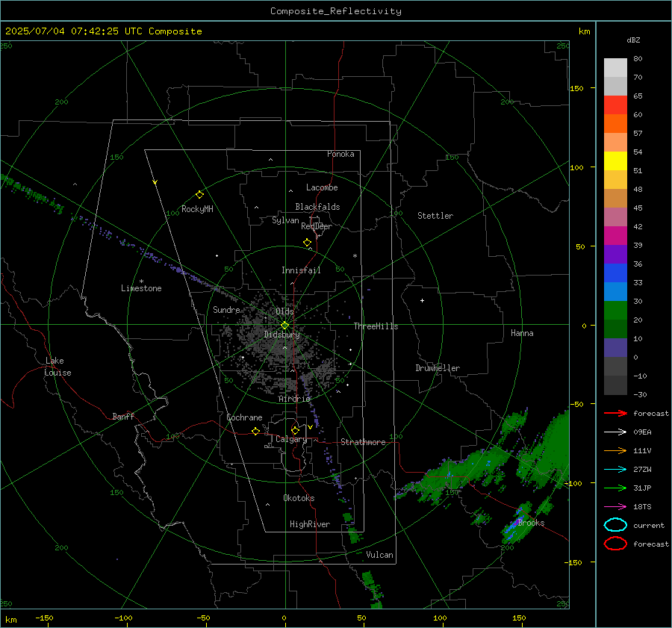Click the Limestone label
672x628 pixels.
(141, 288)
